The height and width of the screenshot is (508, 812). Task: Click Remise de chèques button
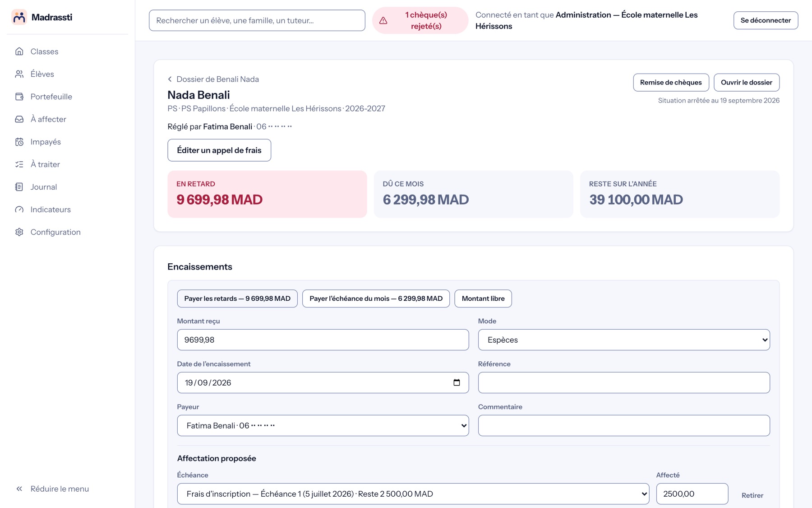coord(671,83)
